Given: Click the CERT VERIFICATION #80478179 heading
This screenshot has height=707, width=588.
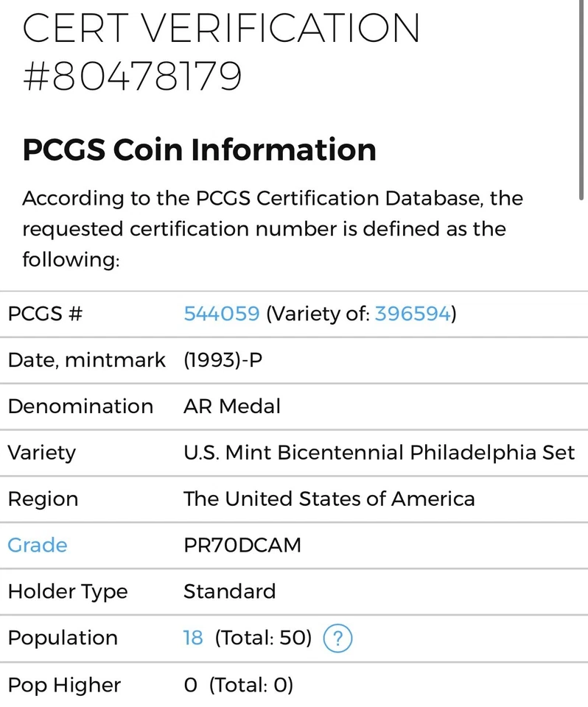Looking at the screenshot, I should pos(221,52).
